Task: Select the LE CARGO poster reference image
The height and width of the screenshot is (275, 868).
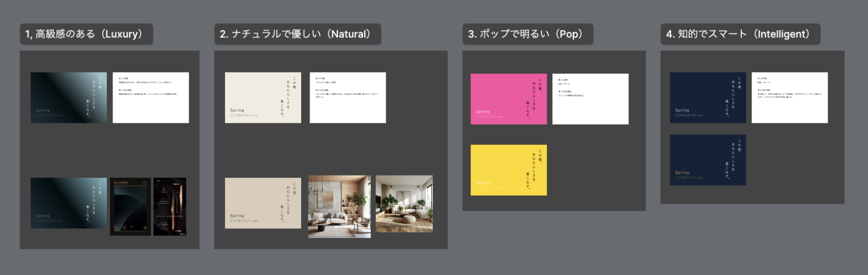Action: point(130,206)
